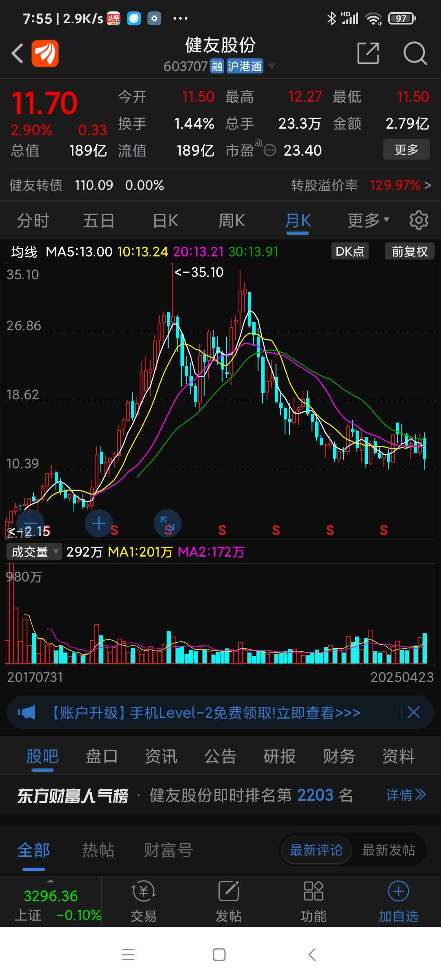The width and height of the screenshot is (441, 980).
Task: Go back with the top-left arrow
Action: (x=17, y=53)
